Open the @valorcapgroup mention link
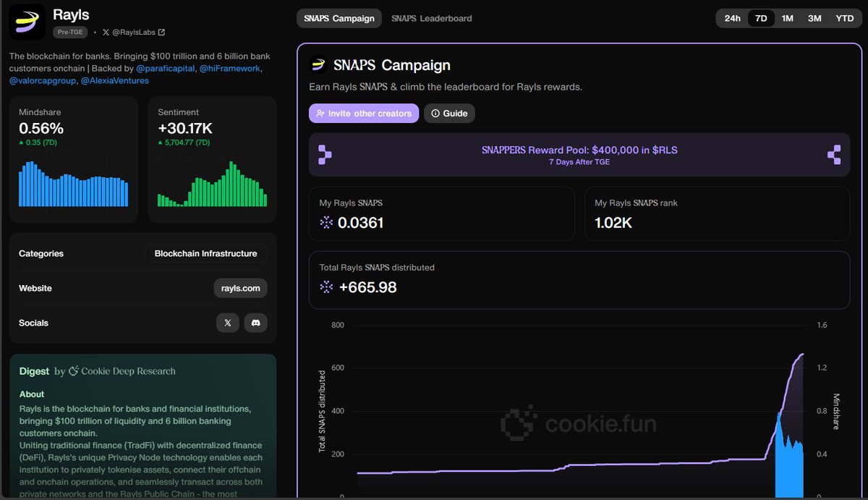868x500 pixels. (x=43, y=80)
